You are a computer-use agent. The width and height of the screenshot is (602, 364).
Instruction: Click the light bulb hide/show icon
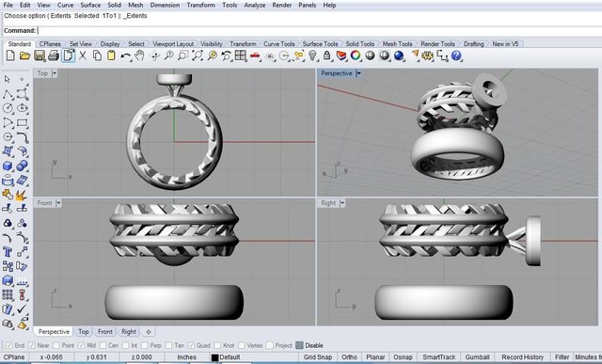click(x=312, y=56)
